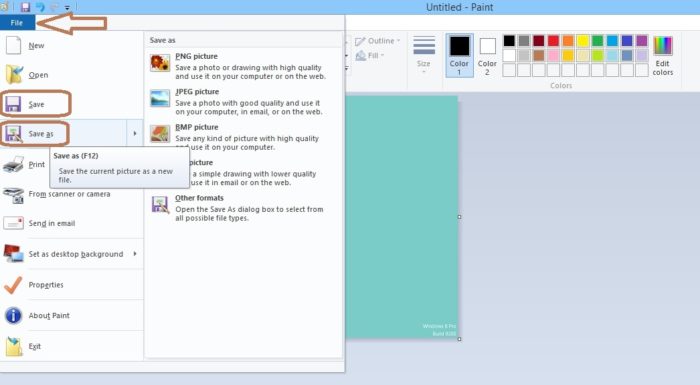
Task: Choose From scanner or camera
Action: 71,194
